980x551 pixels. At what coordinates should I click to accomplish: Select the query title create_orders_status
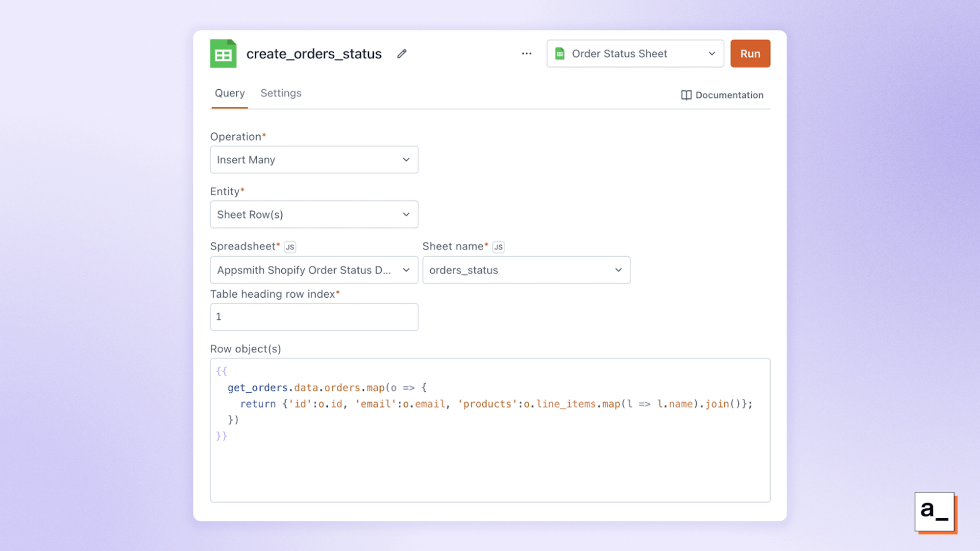pyautogui.click(x=314, y=54)
